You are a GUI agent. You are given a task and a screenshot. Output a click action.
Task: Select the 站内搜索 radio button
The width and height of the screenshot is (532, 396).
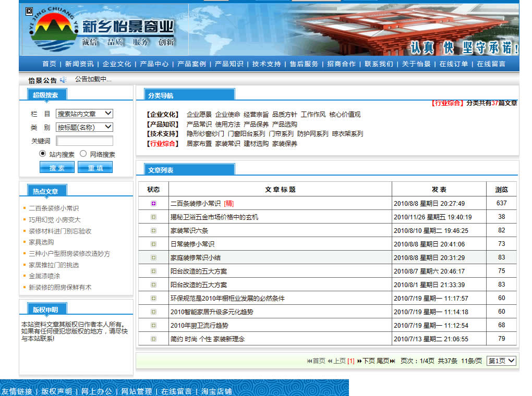pyautogui.click(x=43, y=154)
